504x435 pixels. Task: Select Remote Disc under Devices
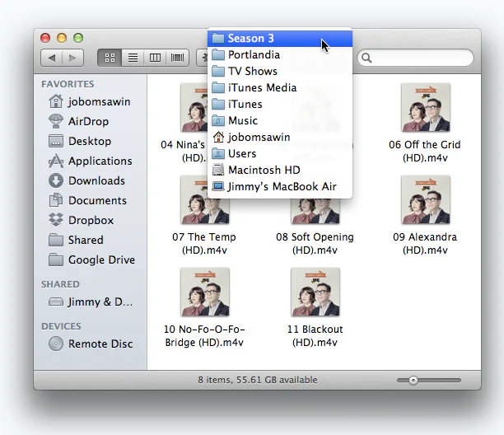90,344
